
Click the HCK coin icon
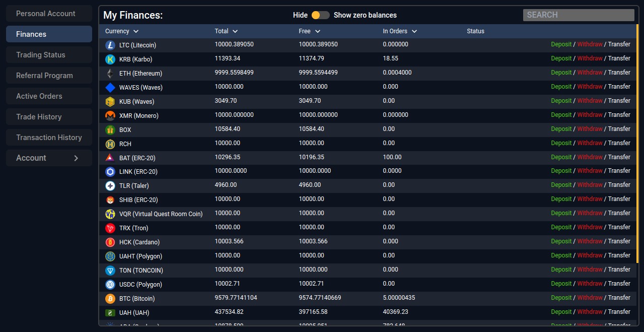click(x=110, y=242)
